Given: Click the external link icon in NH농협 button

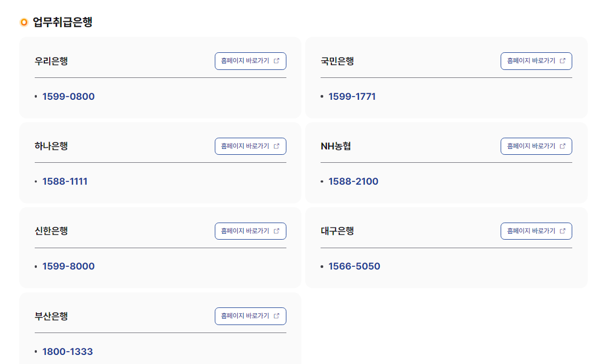Looking at the screenshot, I should (x=562, y=146).
